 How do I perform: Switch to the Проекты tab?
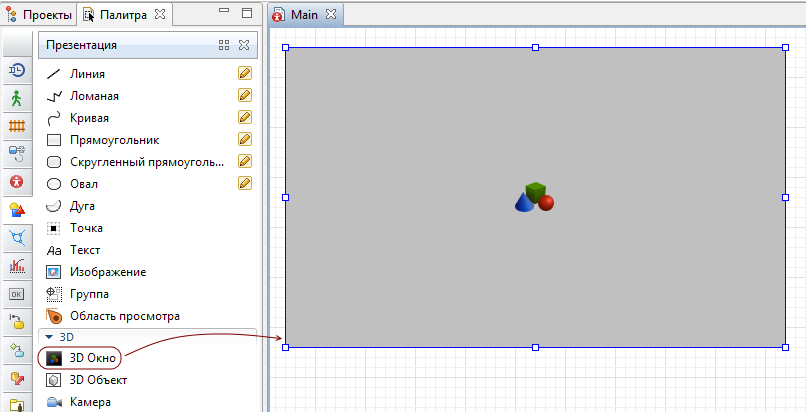pyautogui.click(x=40, y=15)
